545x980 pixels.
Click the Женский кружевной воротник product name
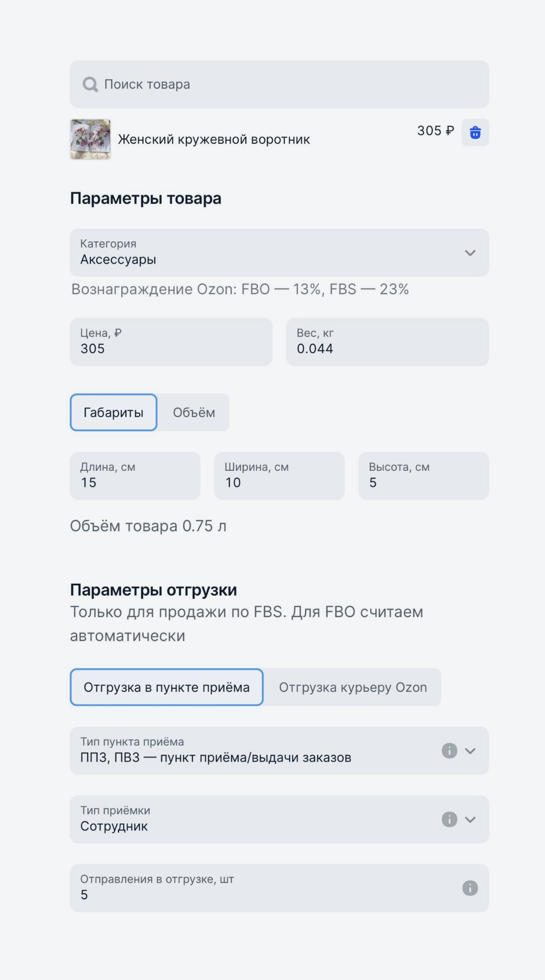(x=214, y=139)
